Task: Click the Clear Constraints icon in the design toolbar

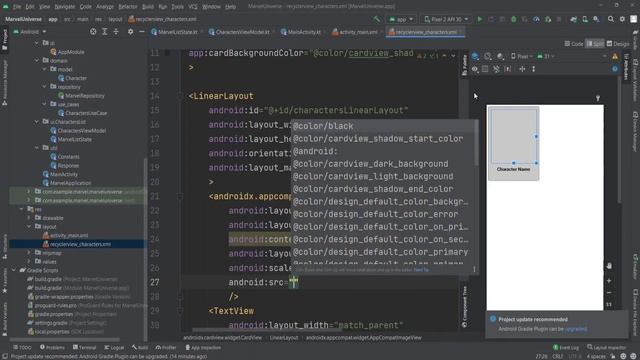Action: pos(496,69)
